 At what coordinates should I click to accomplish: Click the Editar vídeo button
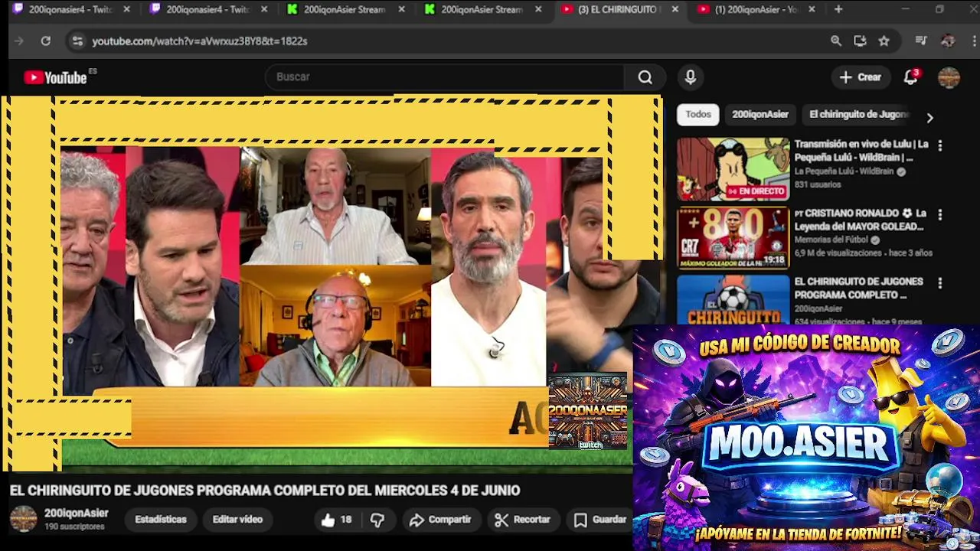click(237, 520)
